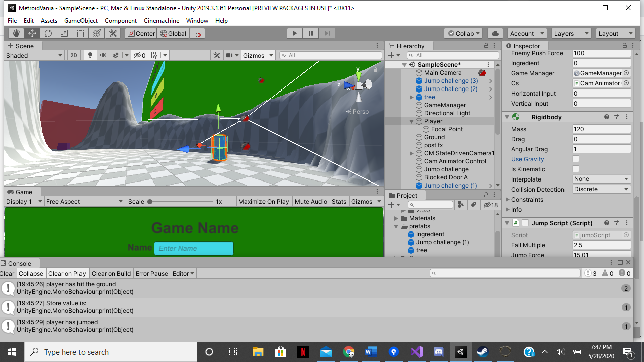Screen dimensions: 644x362
Task: Toggle 2D scene view mode
Action: tap(74, 55)
